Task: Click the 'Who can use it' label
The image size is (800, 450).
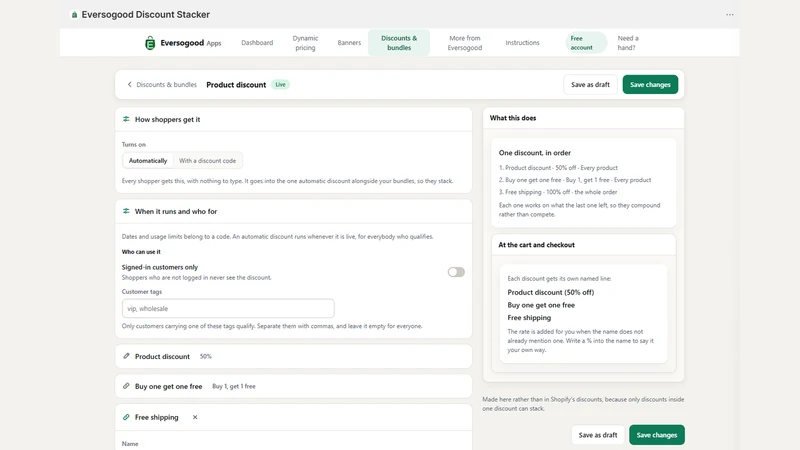Action: tap(141, 252)
